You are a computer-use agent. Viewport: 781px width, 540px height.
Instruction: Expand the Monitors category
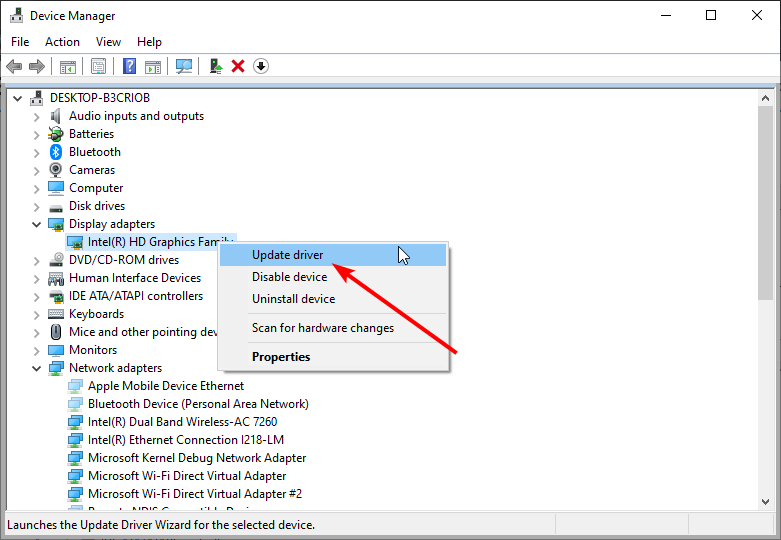tap(36, 351)
